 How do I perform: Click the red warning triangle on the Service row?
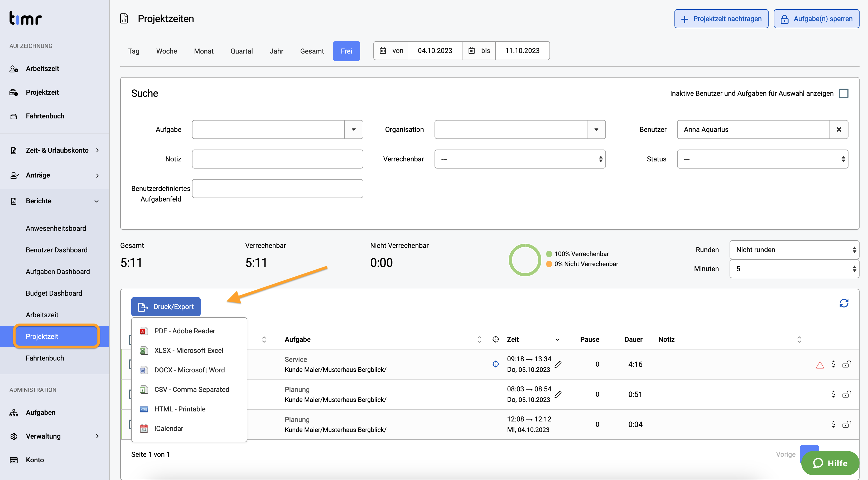click(820, 365)
